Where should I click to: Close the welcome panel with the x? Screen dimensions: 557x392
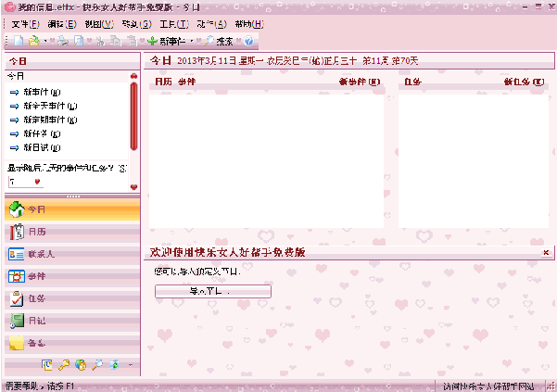click(x=546, y=253)
